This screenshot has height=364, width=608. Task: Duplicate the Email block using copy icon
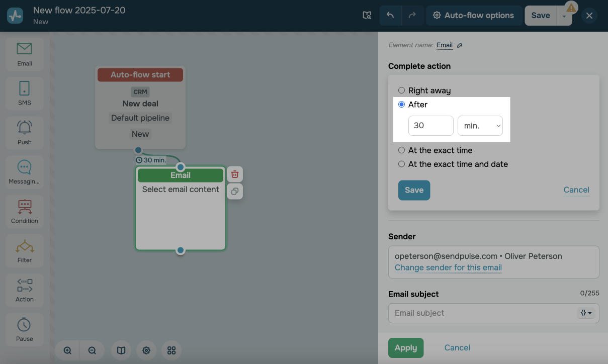pos(235,192)
